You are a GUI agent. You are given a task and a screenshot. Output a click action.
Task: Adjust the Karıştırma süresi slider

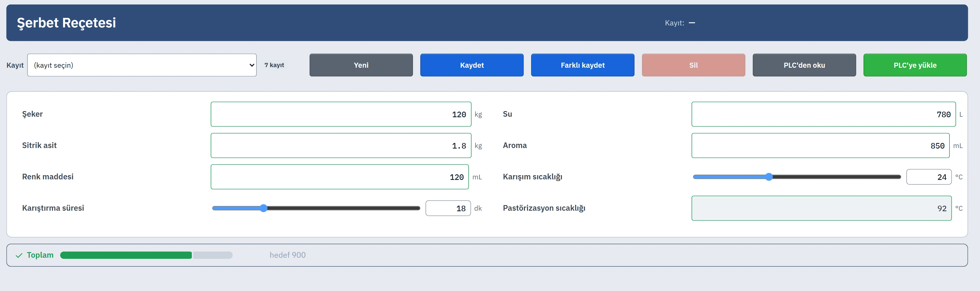point(316,208)
